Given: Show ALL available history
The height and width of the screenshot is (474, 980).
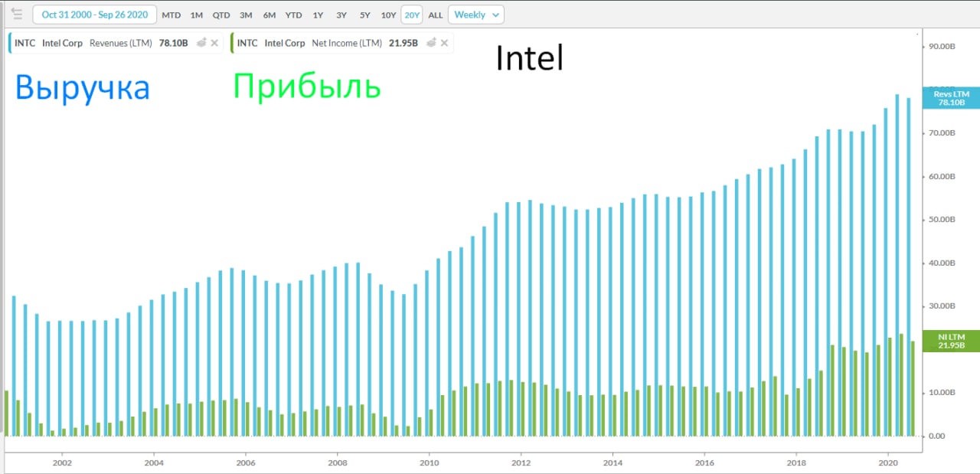Looking at the screenshot, I should [436, 15].
